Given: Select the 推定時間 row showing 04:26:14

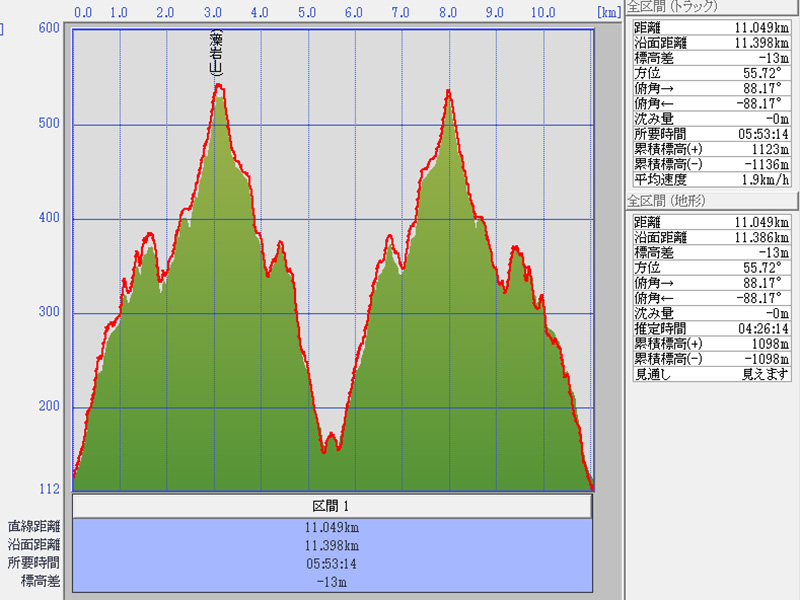Looking at the screenshot, I should coord(712,326).
